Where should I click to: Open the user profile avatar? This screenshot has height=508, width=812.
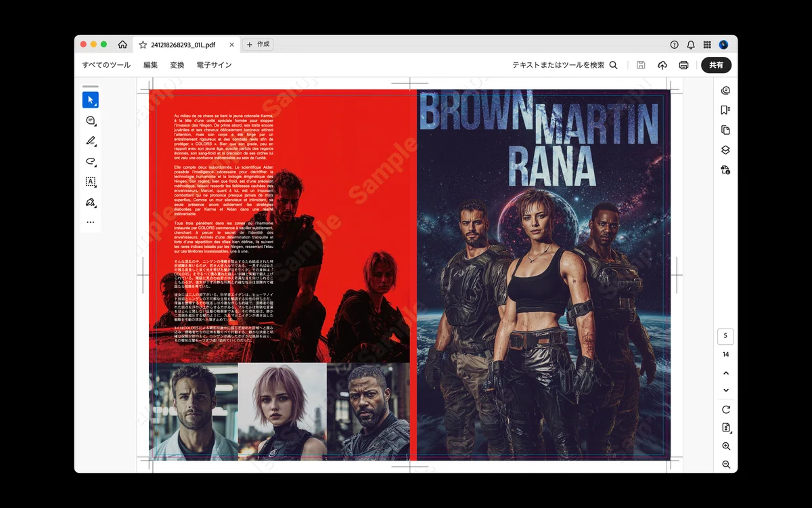[x=723, y=45]
